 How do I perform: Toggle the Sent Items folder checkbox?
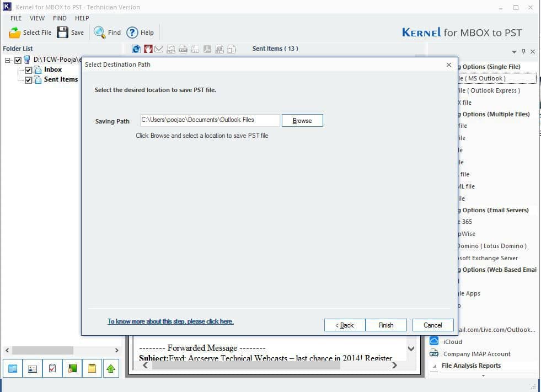(x=28, y=80)
